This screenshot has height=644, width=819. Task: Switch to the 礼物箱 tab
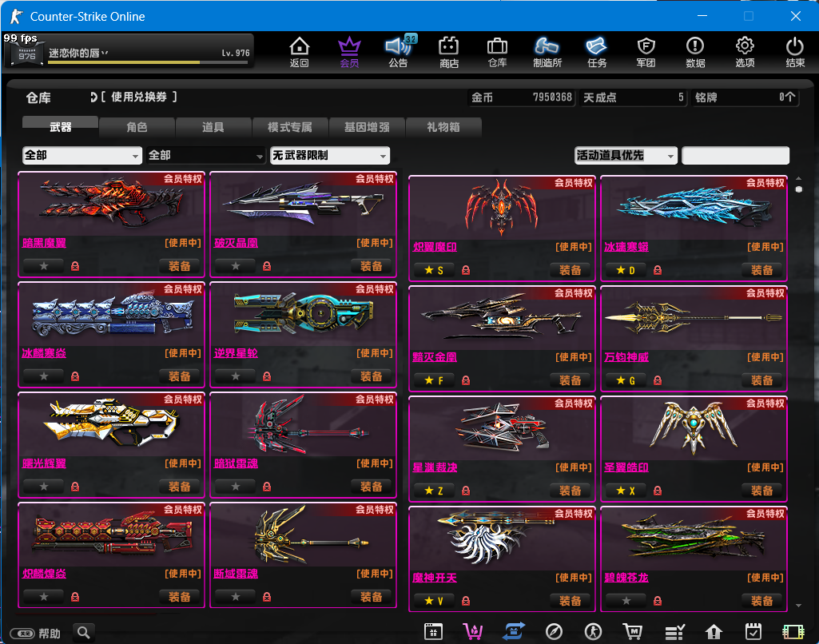[443, 127]
